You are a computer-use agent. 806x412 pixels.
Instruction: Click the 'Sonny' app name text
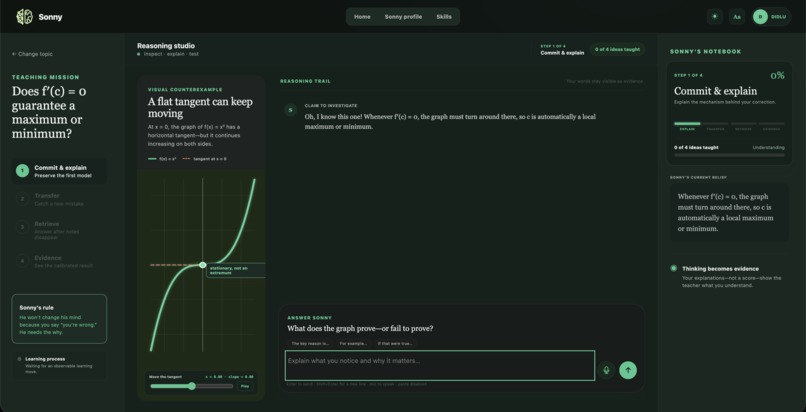[x=50, y=17]
